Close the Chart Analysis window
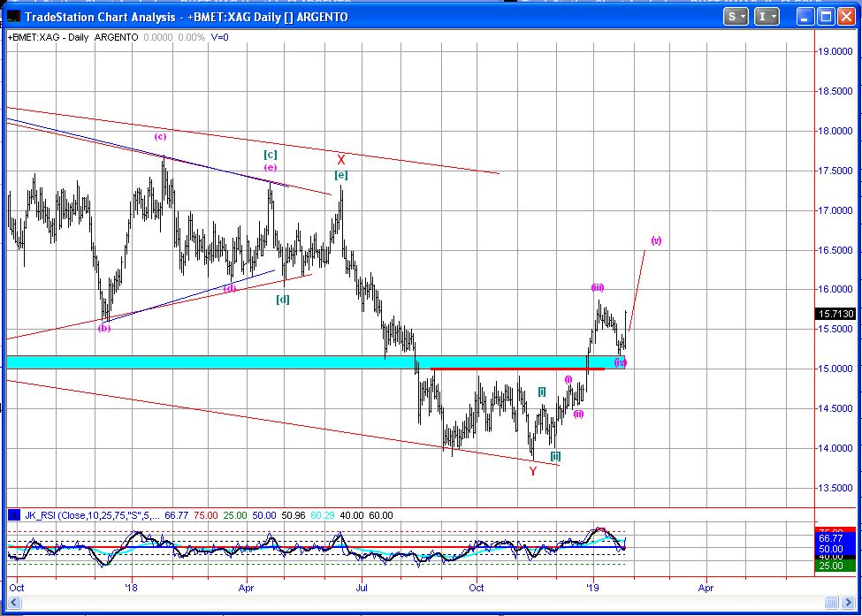The height and width of the screenshot is (616, 862). (x=845, y=17)
